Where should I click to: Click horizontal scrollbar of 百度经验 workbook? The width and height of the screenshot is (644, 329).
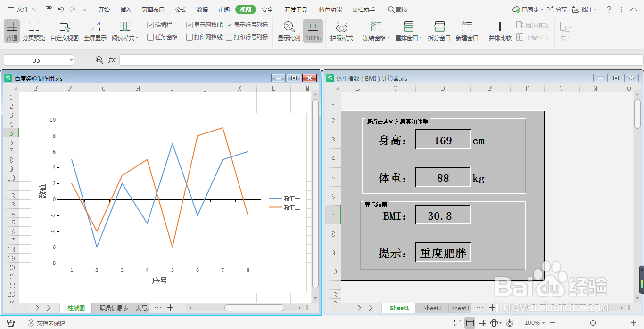point(254,308)
